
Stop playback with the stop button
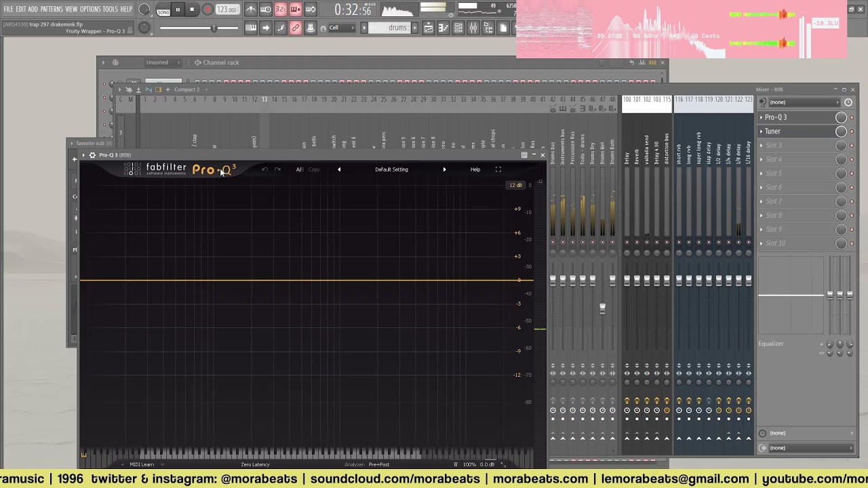192,9
